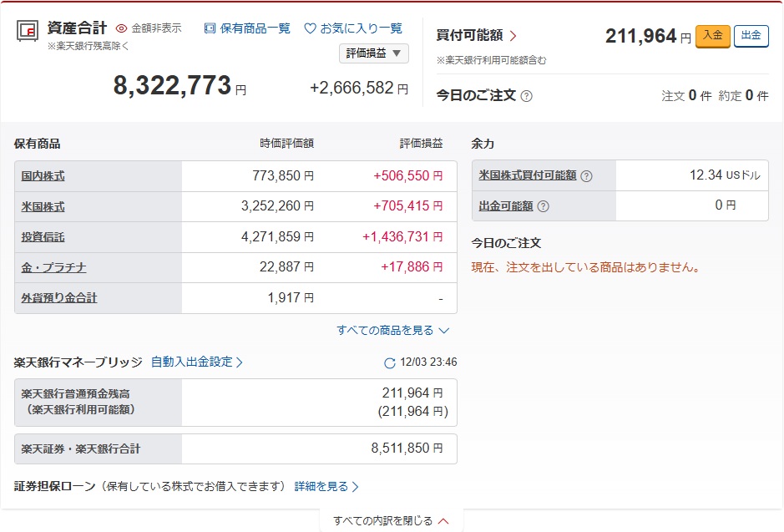Collapse すべての内訳を閉じる
Image resolution: width=784 pixels, height=532 pixels.
391,521
